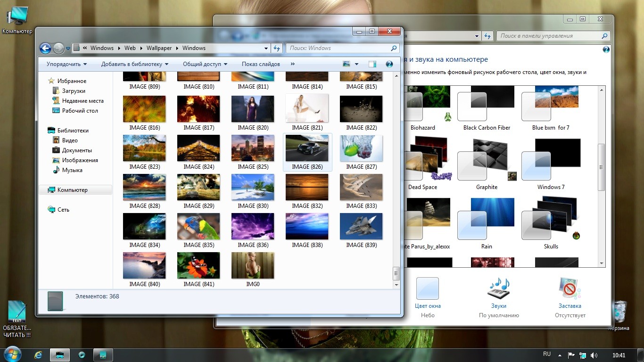Image resolution: width=644 pixels, height=362 pixels.
Task: Expand the toolbar overflow chevron »
Action: pyautogui.click(x=293, y=64)
